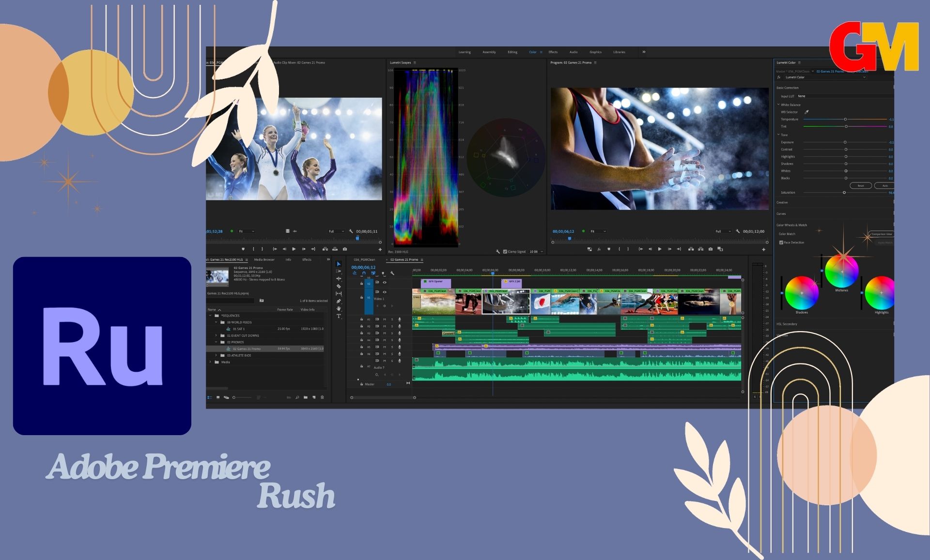
Task: Open the Media Browser tab
Action: tap(264, 259)
